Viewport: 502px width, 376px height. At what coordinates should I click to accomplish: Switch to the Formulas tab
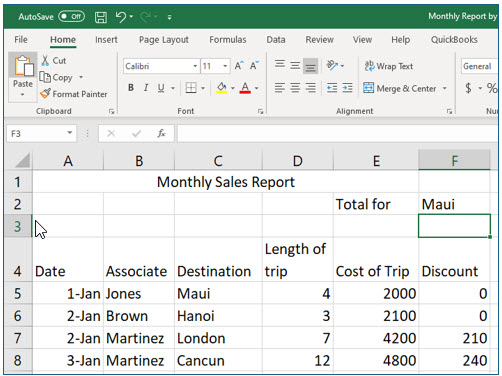point(228,39)
